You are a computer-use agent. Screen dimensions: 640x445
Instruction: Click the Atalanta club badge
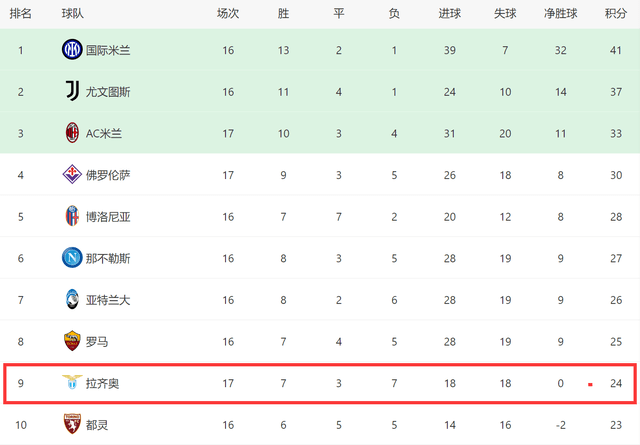coord(72,300)
